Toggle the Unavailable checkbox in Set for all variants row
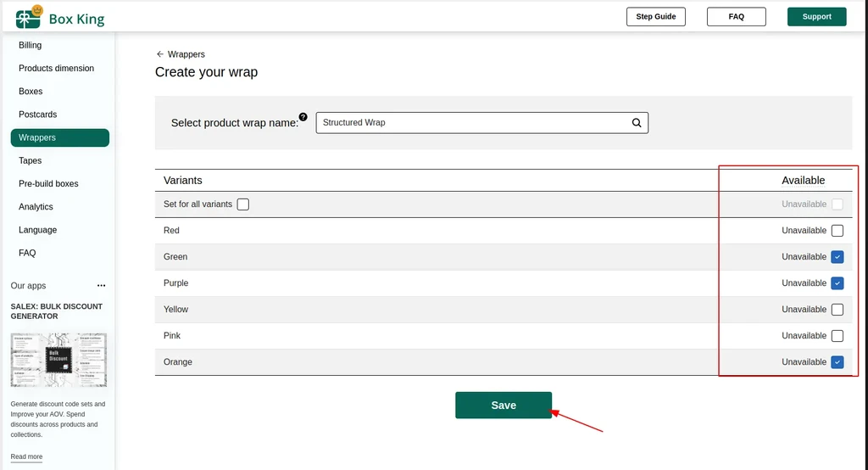 click(837, 204)
